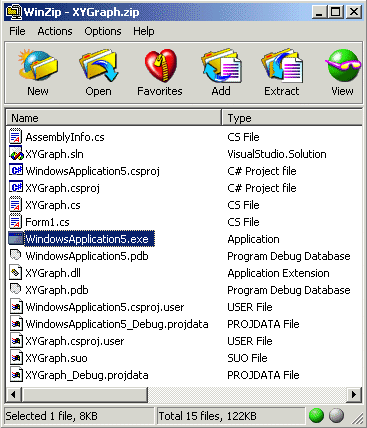Click the highlighted WindowsApplication5.exe file name

point(89,239)
